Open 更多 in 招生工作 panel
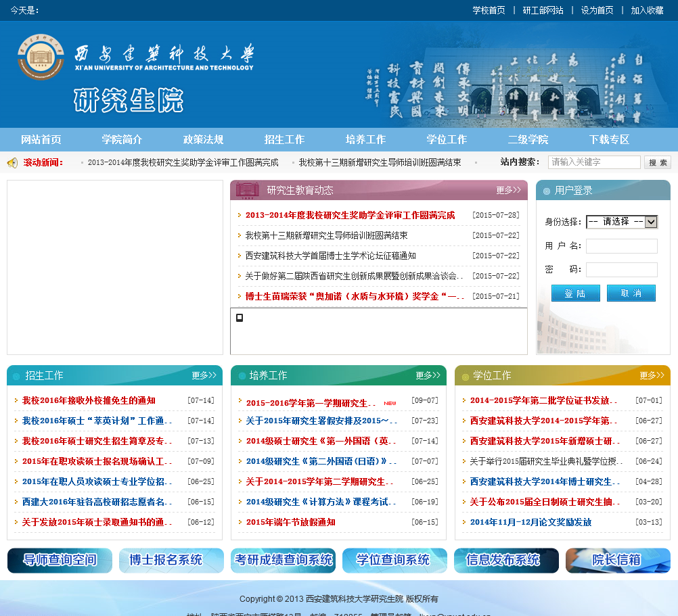 204,375
